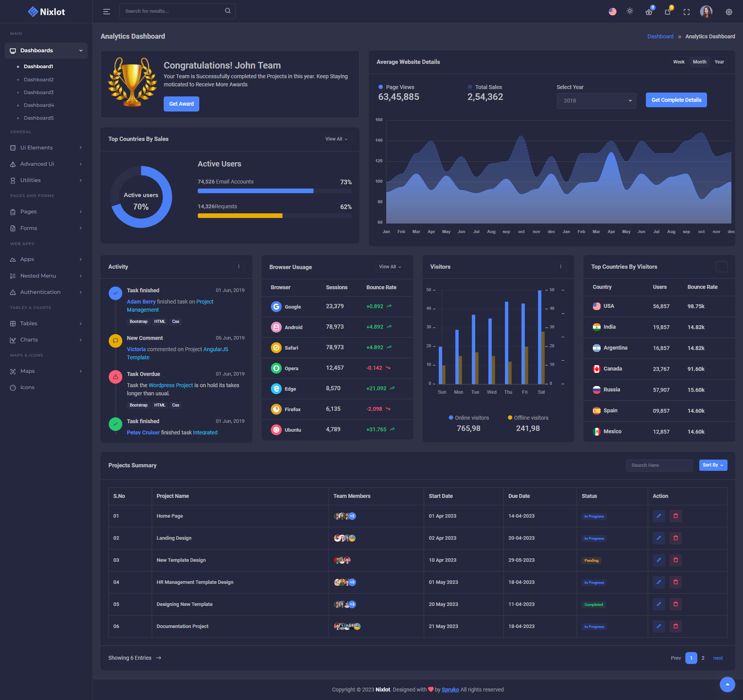Screen dimensions: 743x700
Task: Click the Get Complete Details button
Action: [676, 100]
